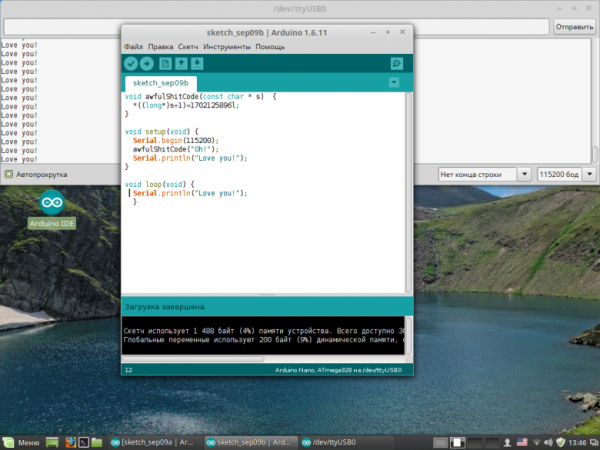This screenshot has height=450, width=600.
Task: Open the Скетч menu
Action: [x=188, y=47]
